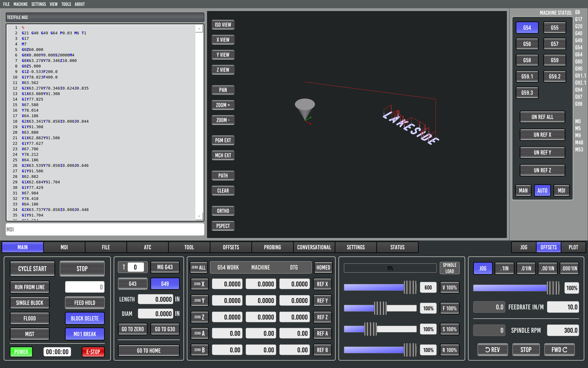Toggle PGM EXT display

pyautogui.click(x=223, y=140)
